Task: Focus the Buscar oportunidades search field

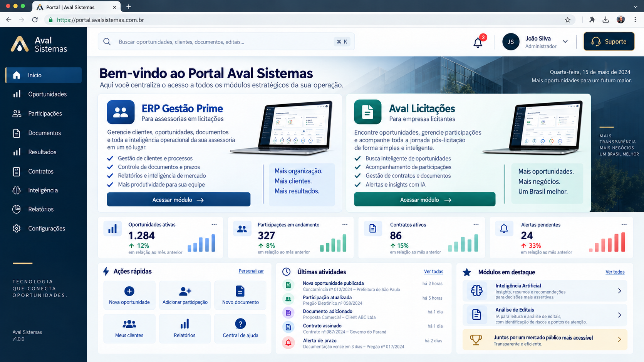Action: click(226, 42)
